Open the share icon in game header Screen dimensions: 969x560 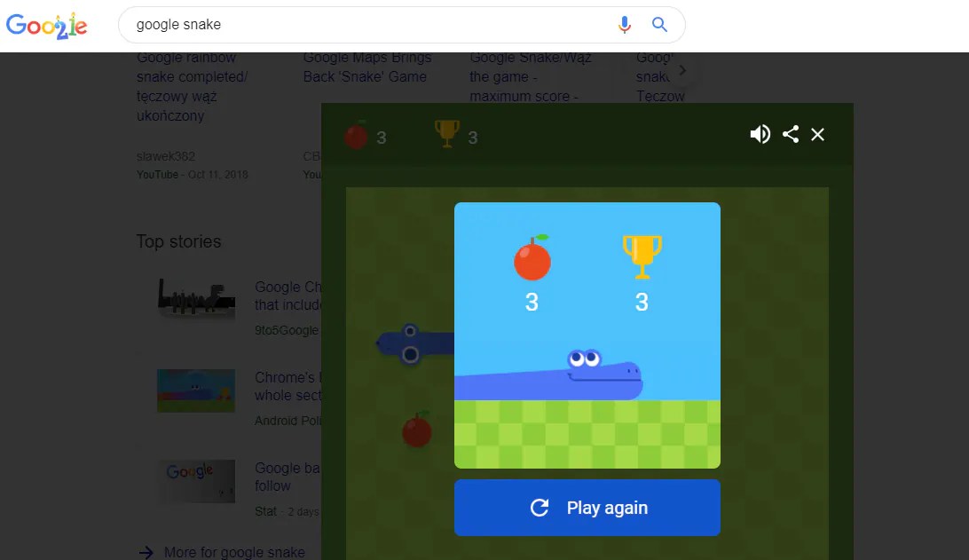791,134
